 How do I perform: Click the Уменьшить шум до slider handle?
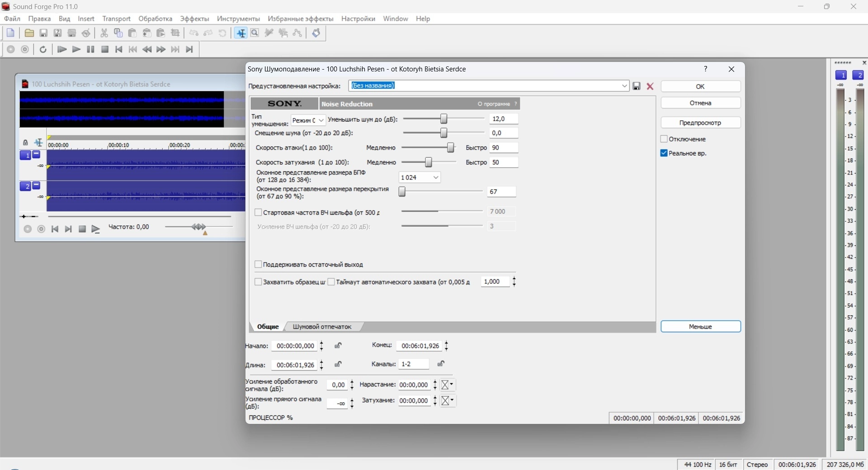pos(444,119)
